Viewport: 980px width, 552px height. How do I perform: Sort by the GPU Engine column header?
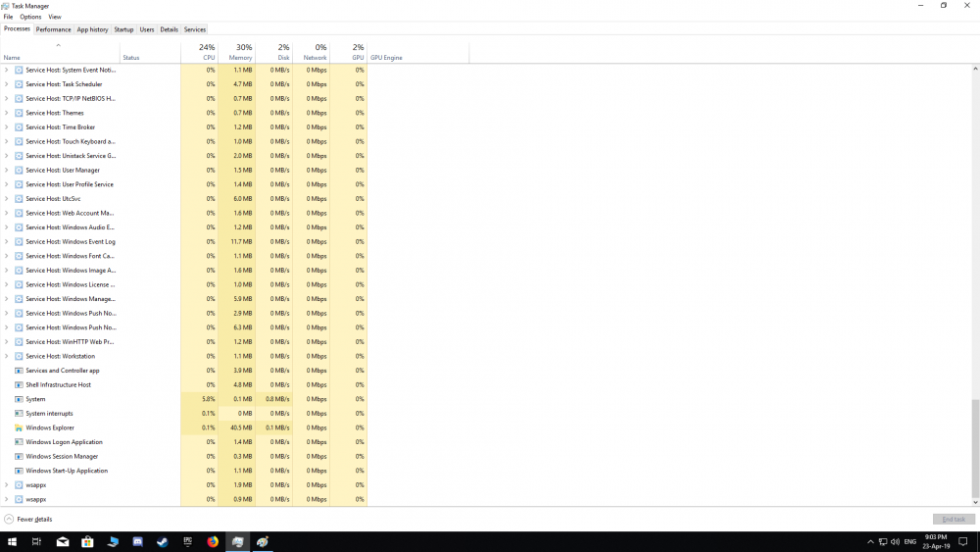418,53
